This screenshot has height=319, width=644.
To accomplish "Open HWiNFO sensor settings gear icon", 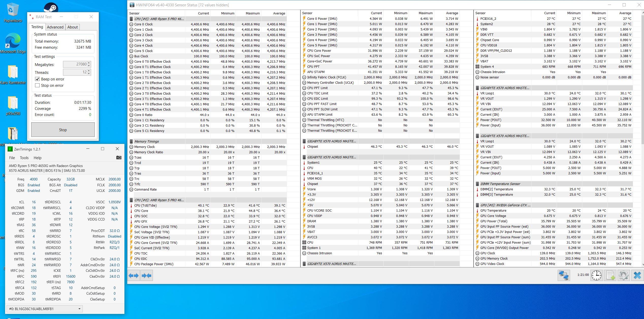I will [x=623, y=275].
